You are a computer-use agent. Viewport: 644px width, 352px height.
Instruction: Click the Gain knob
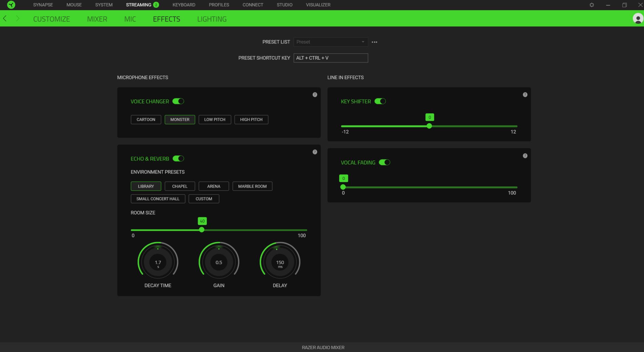click(x=219, y=262)
